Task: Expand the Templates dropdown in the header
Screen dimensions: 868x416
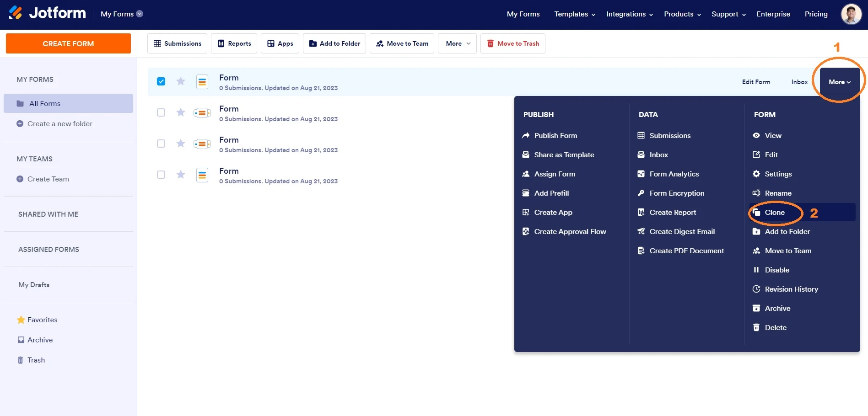Action: 575,14
